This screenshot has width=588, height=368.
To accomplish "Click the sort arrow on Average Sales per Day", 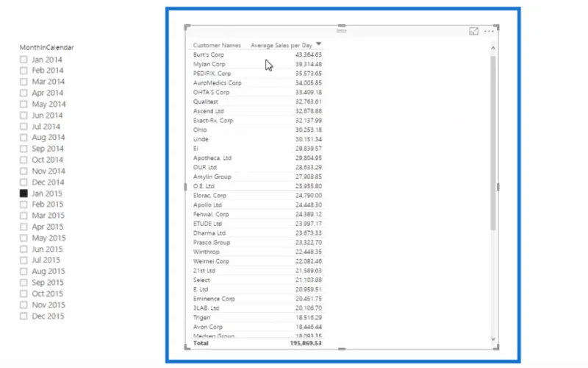I will [318, 44].
